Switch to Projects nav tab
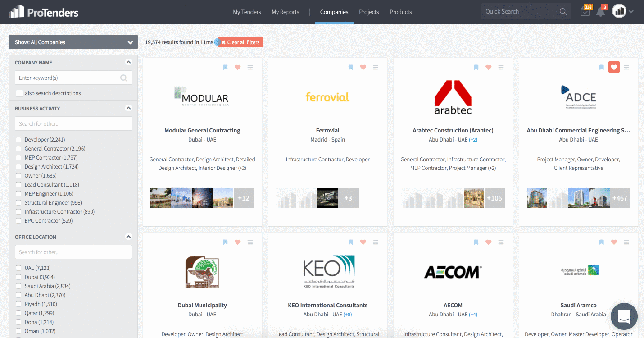The width and height of the screenshot is (644, 338). [369, 12]
